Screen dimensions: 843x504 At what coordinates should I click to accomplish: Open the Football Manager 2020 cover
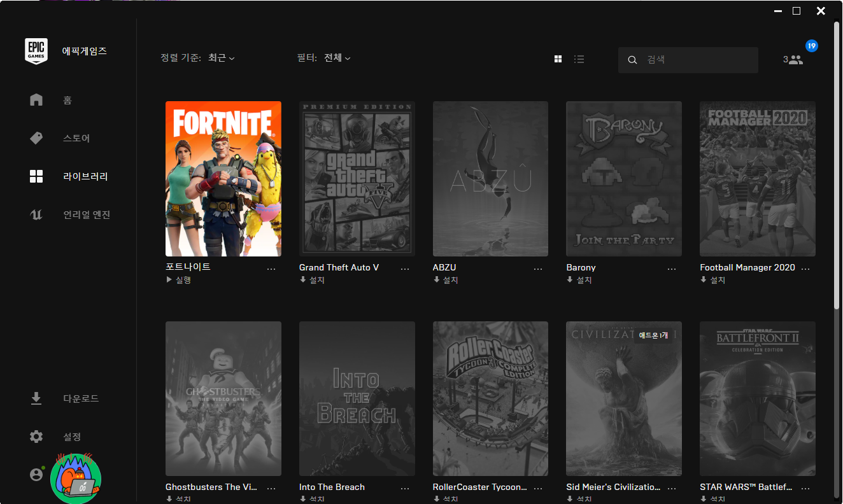coord(758,179)
